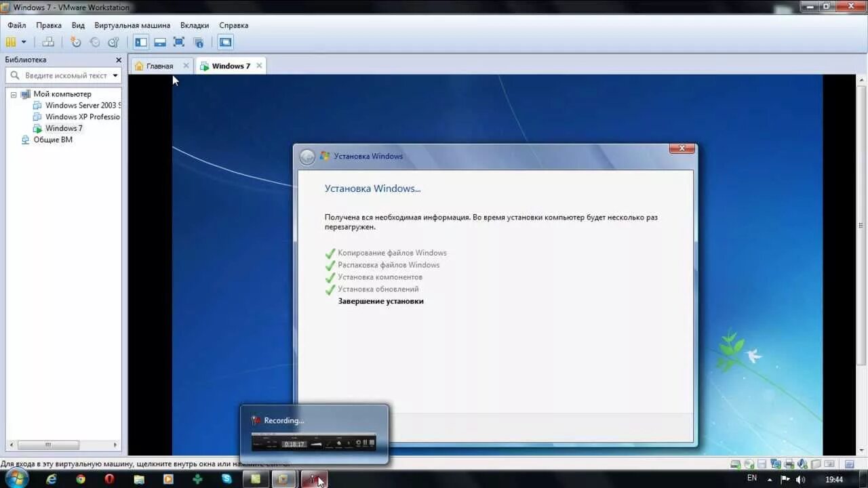The width and height of the screenshot is (868, 488).
Task: Click the USB device status icon
Action: pos(816,464)
